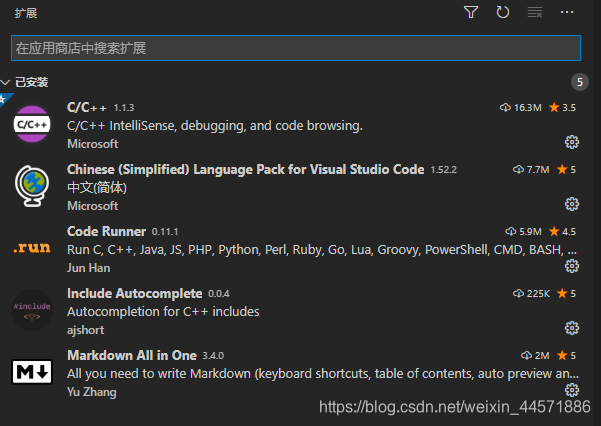Screen dimensions: 601x426
Task: Select the Markdown All in One title
Action: 132,355
